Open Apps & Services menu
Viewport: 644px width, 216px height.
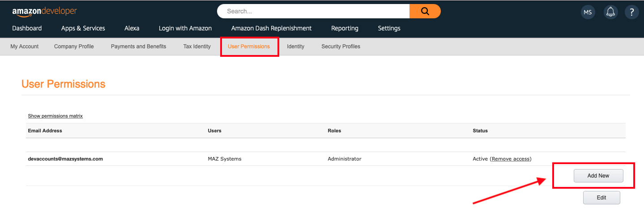[x=83, y=28]
